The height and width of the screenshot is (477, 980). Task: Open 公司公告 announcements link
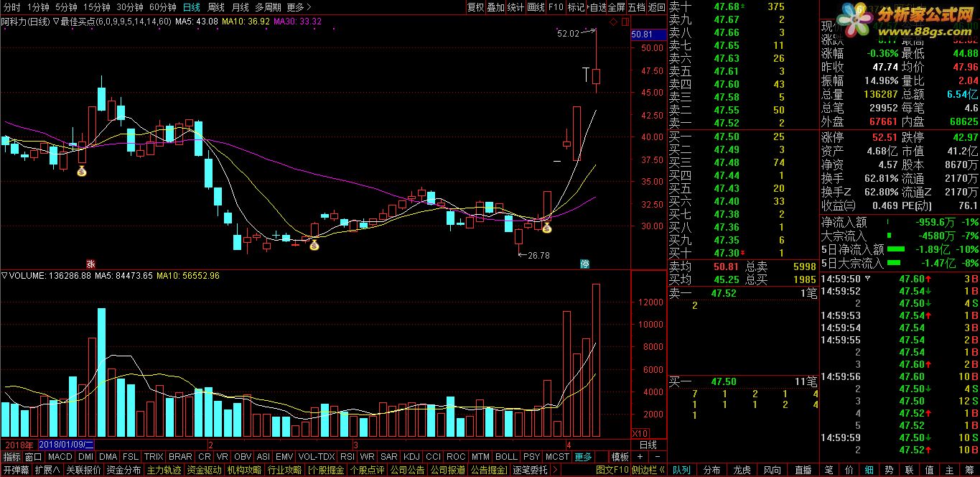click(407, 470)
